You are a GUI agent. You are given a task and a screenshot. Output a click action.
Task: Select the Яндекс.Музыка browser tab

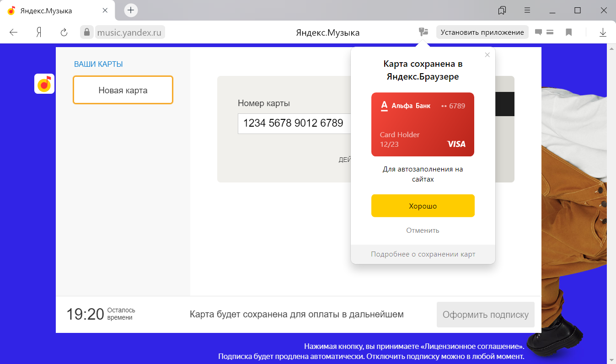pos(58,11)
